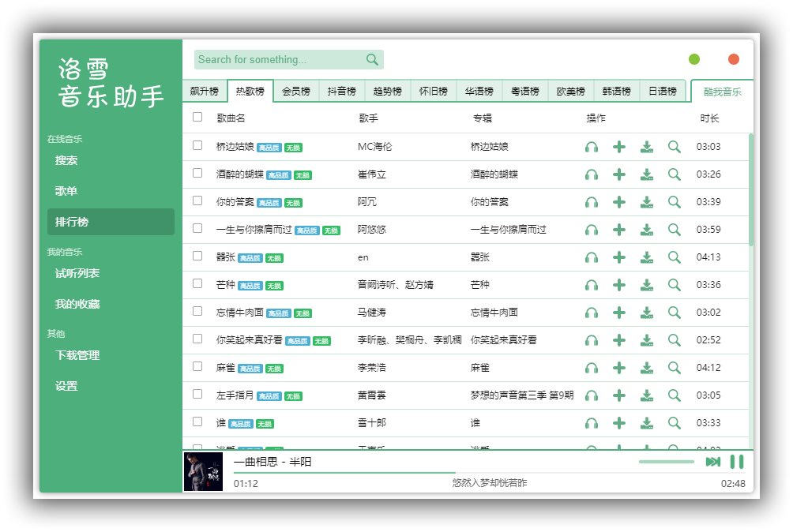Focus the Search for something input field
Screen dimensions: 793x532
pyautogui.click(x=280, y=60)
